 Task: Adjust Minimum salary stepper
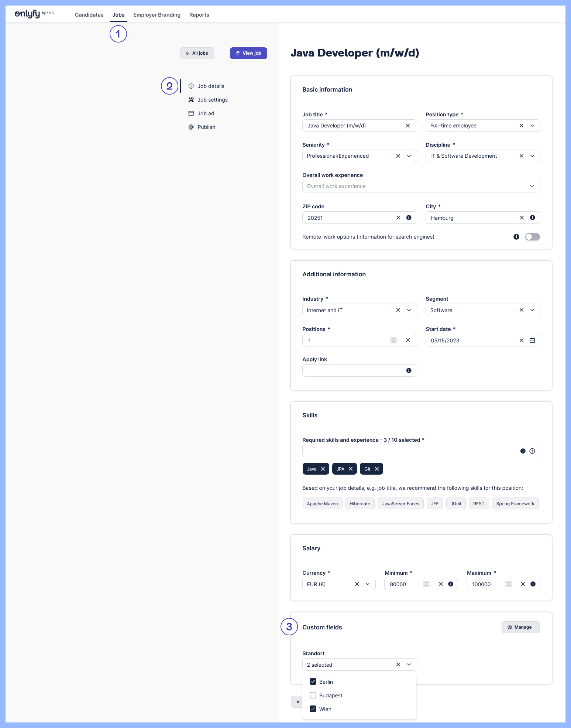tap(426, 584)
